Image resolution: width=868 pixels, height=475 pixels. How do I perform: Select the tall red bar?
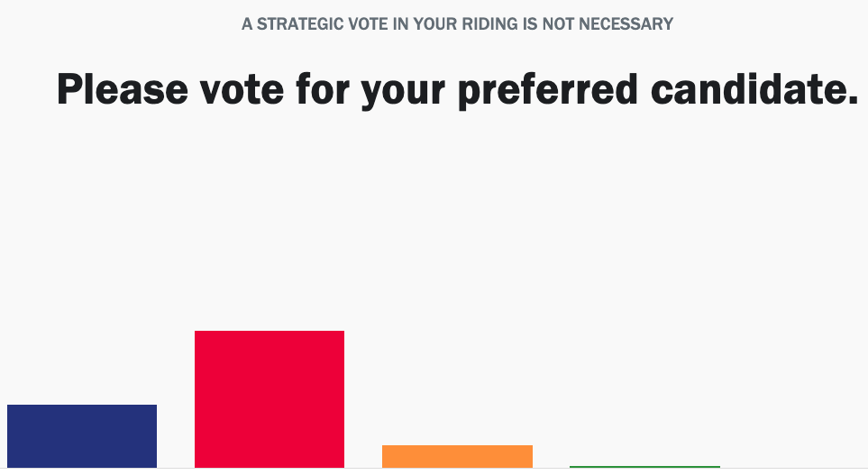(270, 399)
